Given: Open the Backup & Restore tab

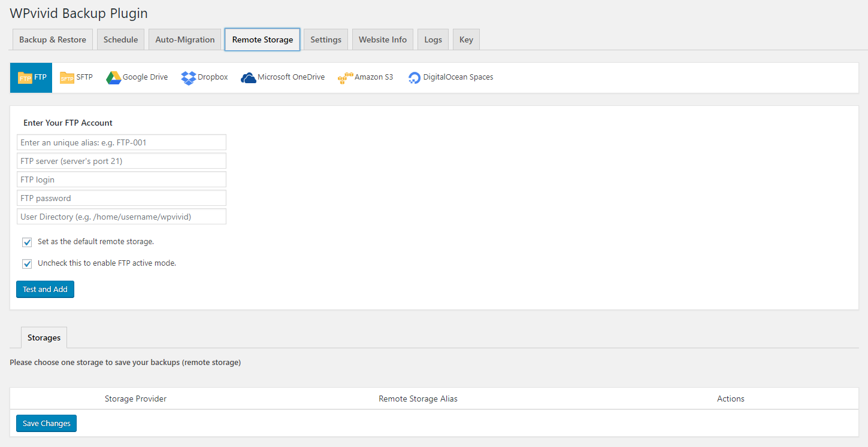Looking at the screenshot, I should click(x=53, y=39).
